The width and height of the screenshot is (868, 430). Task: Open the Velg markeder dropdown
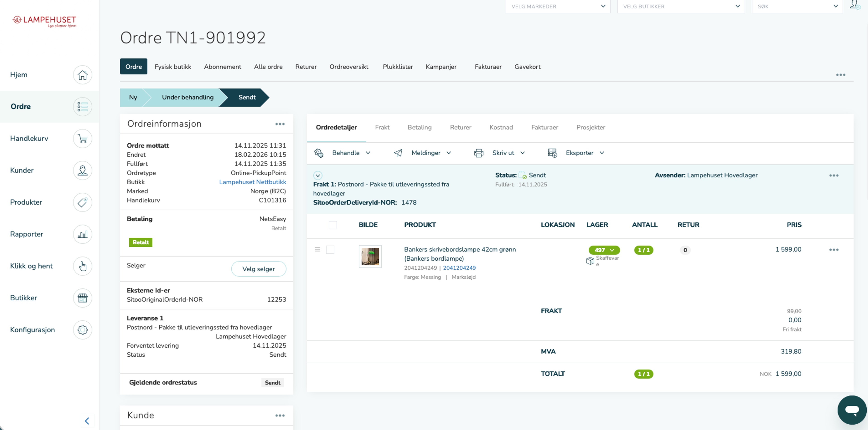tap(558, 6)
